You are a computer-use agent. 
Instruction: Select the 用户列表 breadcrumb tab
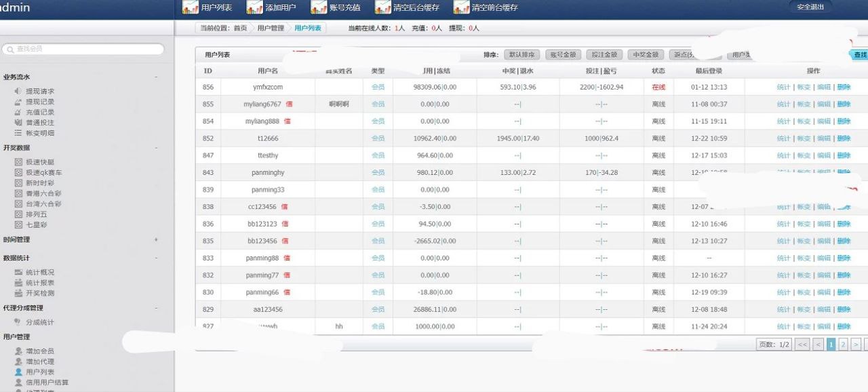pos(307,28)
